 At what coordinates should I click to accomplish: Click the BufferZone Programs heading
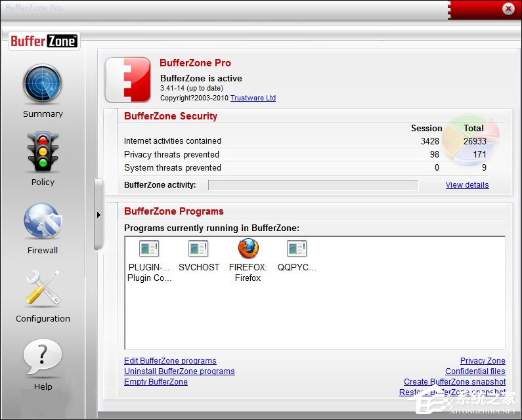[174, 211]
